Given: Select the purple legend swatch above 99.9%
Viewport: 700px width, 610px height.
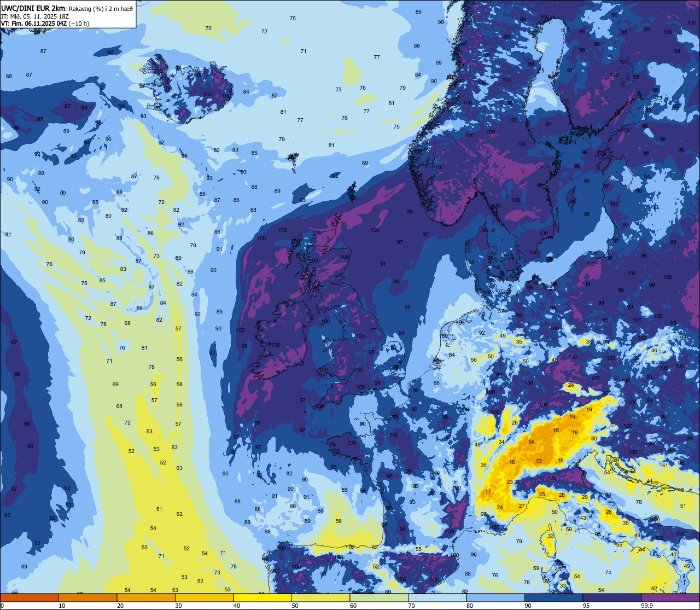Looking at the screenshot, I should click(670, 598).
